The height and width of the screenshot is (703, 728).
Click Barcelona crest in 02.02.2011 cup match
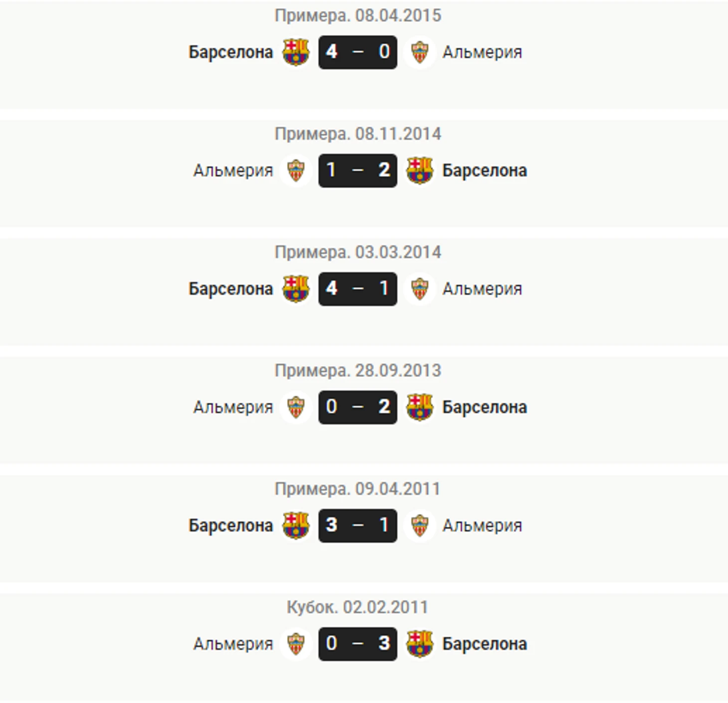tap(419, 644)
